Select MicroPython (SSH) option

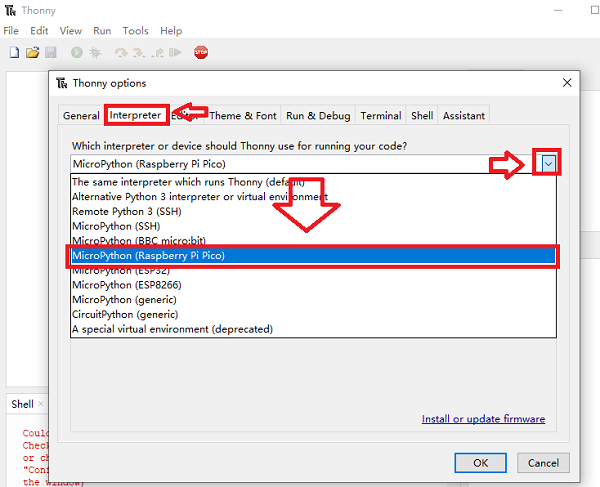coord(313,226)
